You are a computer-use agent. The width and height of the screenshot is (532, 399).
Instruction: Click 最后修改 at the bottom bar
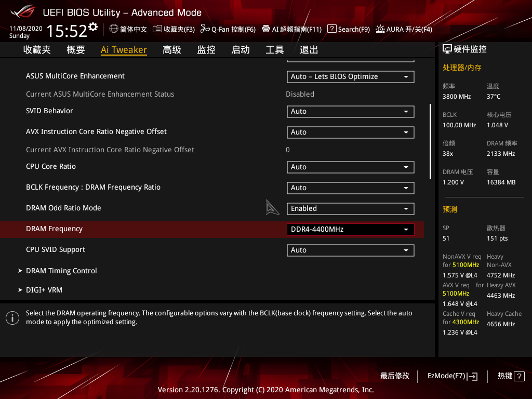pyautogui.click(x=395, y=376)
